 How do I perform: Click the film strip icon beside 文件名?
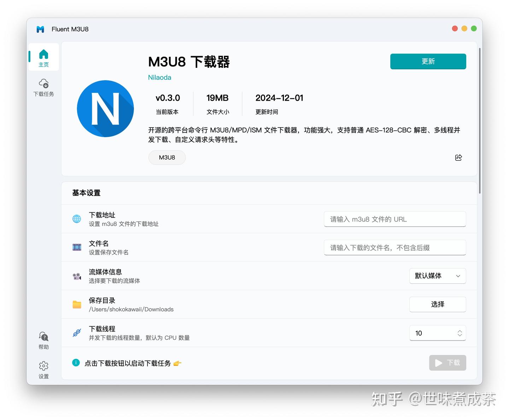point(77,247)
